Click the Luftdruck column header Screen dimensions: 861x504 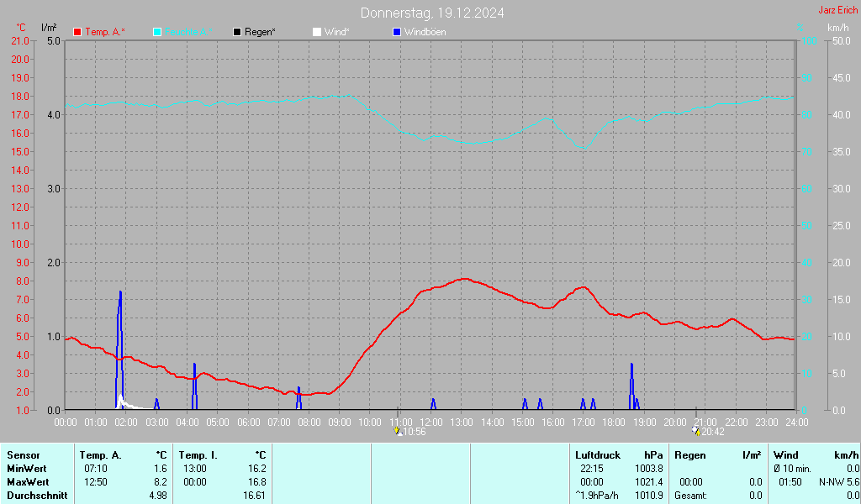click(597, 454)
